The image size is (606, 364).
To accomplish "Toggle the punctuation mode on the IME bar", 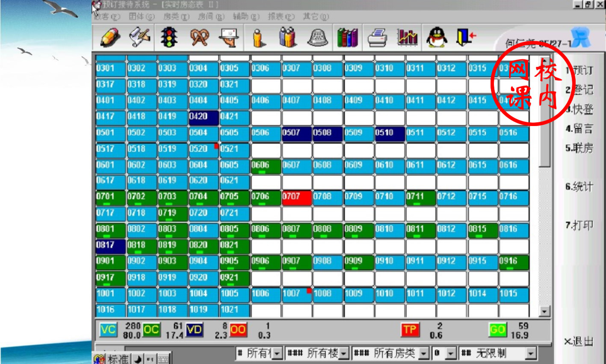I will [150, 359].
